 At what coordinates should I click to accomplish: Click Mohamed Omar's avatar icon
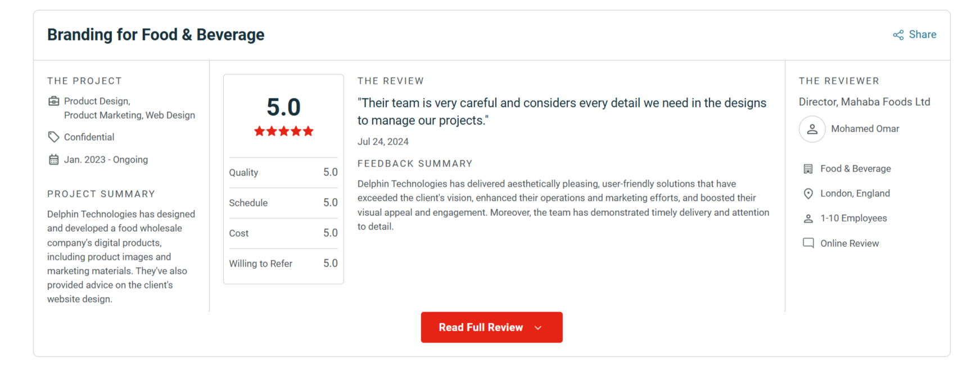pyautogui.click(x=812, y=129)
